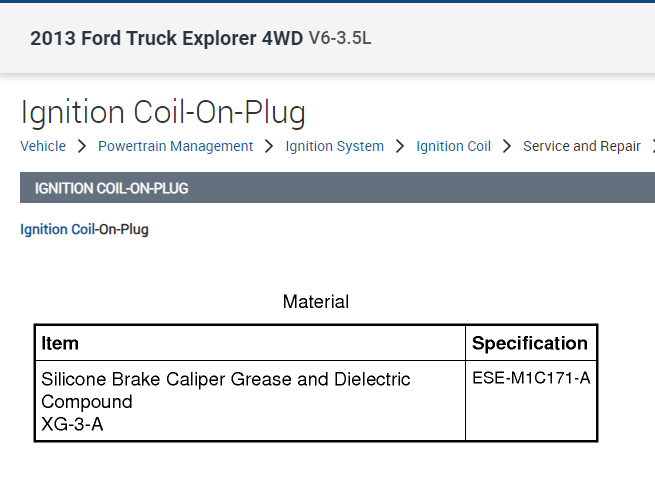Click the ESE-M1C171-A specification cell

(531, 379)
